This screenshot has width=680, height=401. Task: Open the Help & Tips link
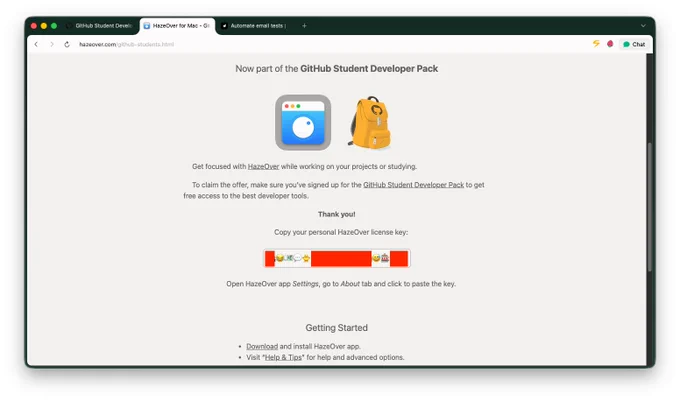point(283,358)
